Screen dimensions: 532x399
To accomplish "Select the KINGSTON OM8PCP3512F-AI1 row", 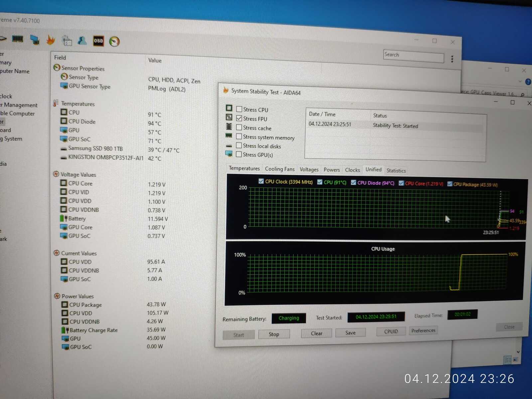I will (x=111, y=158).
